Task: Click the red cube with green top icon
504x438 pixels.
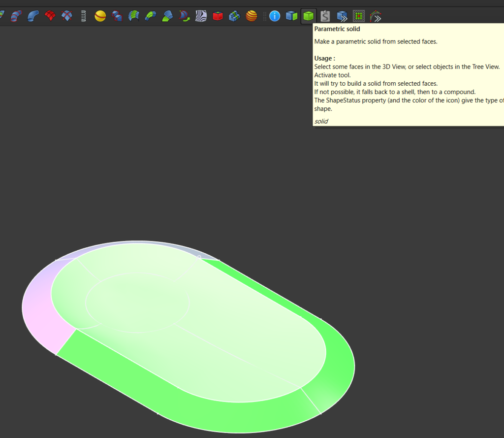Action: [218, 16]
